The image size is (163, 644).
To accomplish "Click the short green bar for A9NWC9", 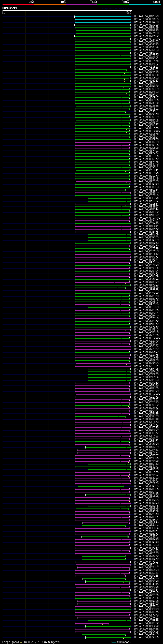I will pos(110,235).
